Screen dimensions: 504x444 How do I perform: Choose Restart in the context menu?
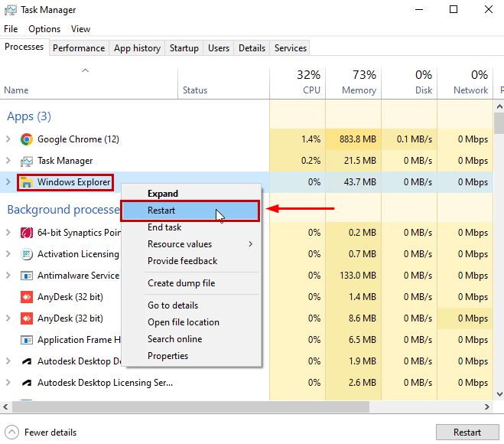[x=190, y=211]
